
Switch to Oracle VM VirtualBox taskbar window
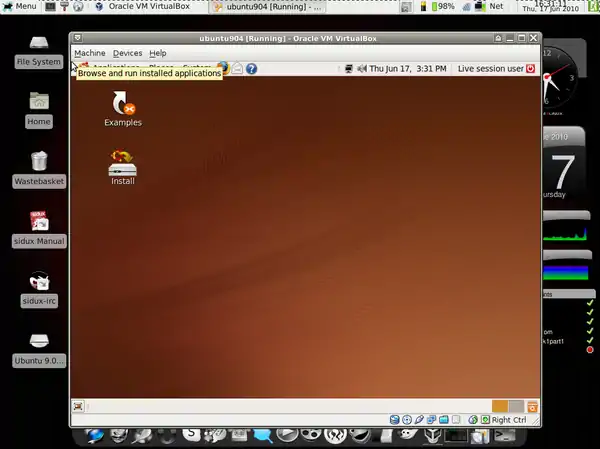(x=145, y=6)
